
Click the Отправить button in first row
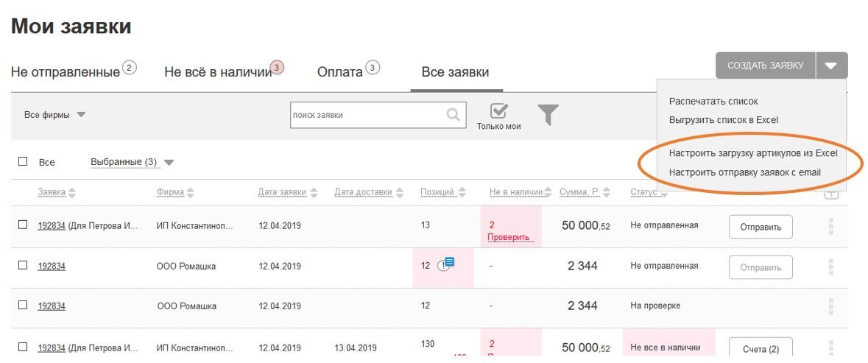[761, 227]
